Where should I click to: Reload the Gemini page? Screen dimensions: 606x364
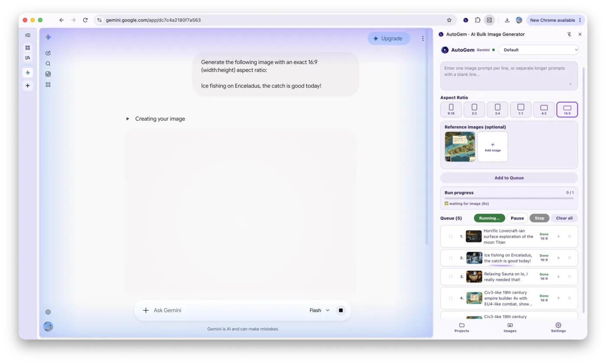(x=85, y=20)
